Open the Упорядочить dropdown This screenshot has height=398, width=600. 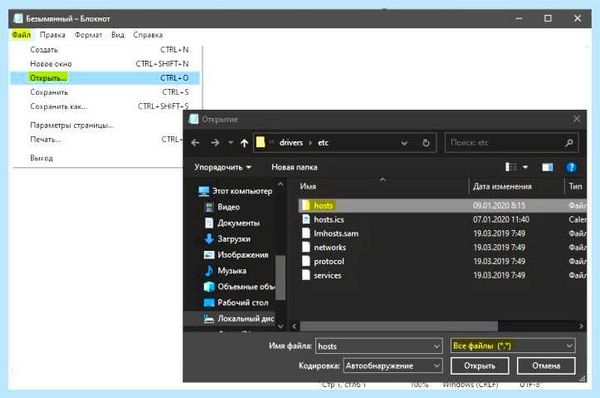(222, 167)
